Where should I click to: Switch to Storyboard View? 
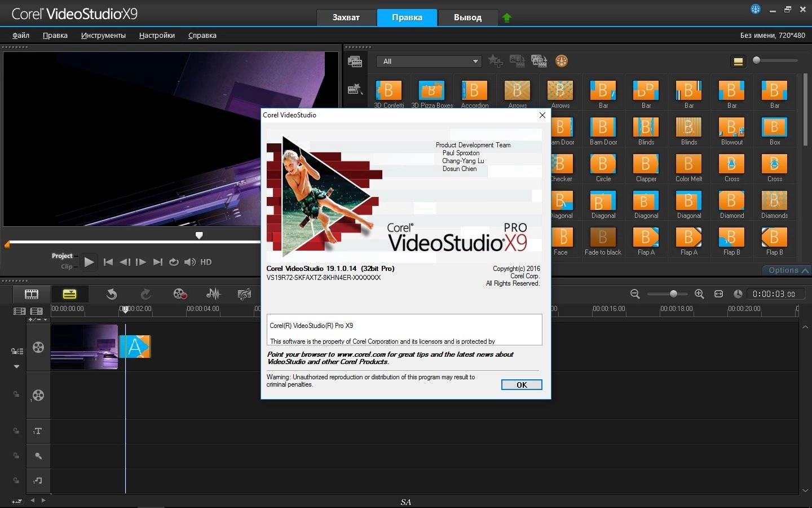(32, 294)
